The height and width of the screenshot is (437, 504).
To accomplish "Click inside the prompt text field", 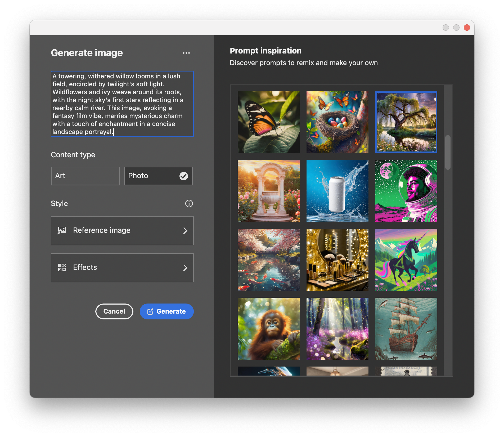I will [122, 104].
